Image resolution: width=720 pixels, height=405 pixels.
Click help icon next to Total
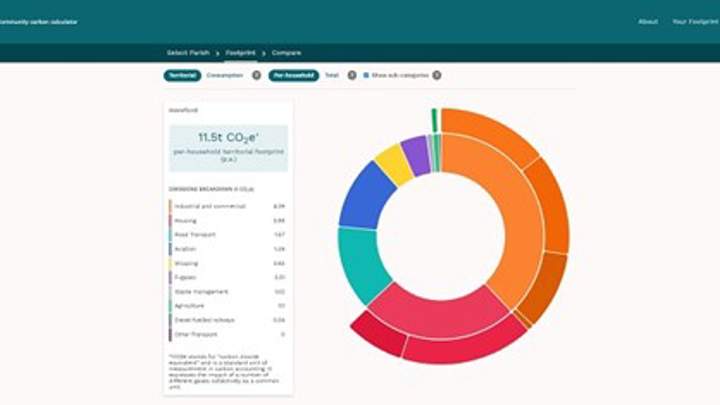351,75
